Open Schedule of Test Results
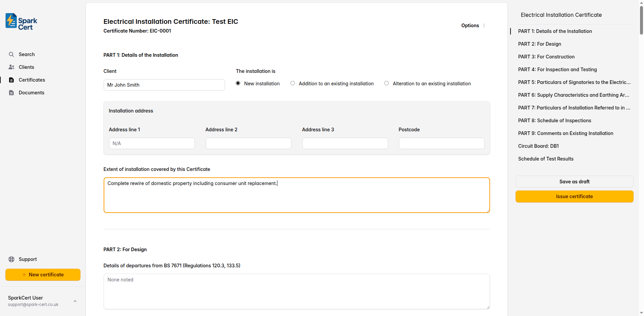 click(x=546, y=159)
